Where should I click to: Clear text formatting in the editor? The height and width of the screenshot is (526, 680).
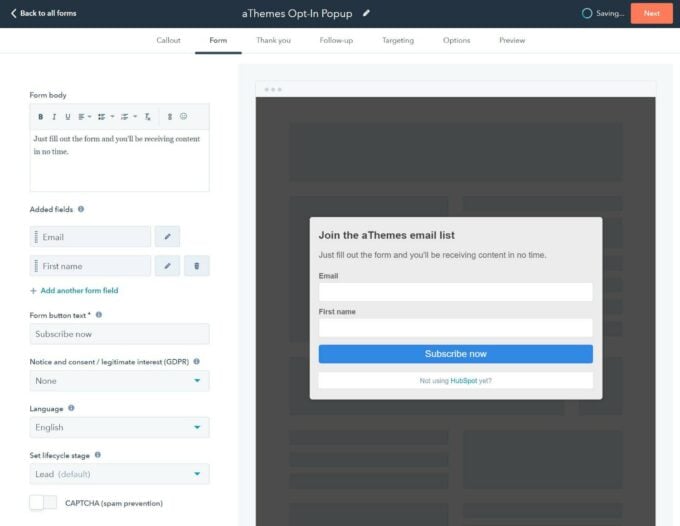147,117
